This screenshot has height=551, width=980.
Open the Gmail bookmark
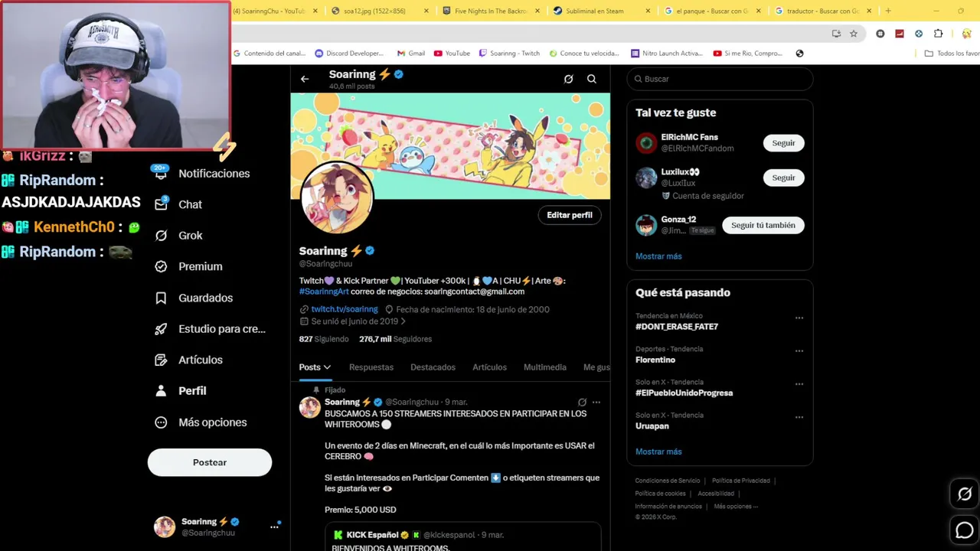411,54
